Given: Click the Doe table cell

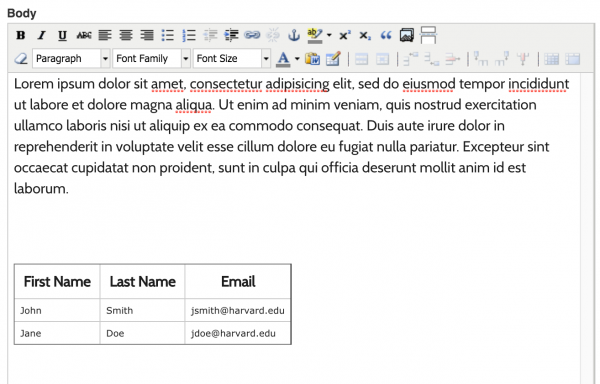Looking at the screenshot, I should point(142,333).
